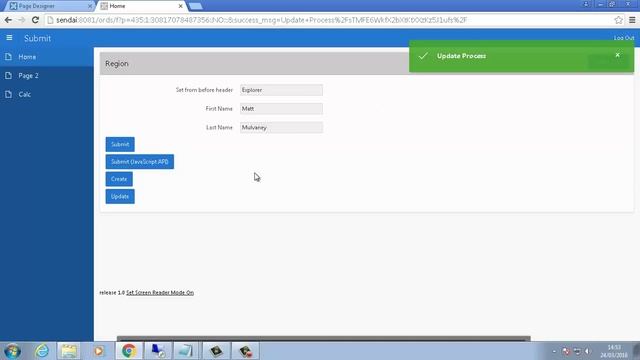
Task: Switch to the Page Designer tab
Action: (x=50, y=6)
